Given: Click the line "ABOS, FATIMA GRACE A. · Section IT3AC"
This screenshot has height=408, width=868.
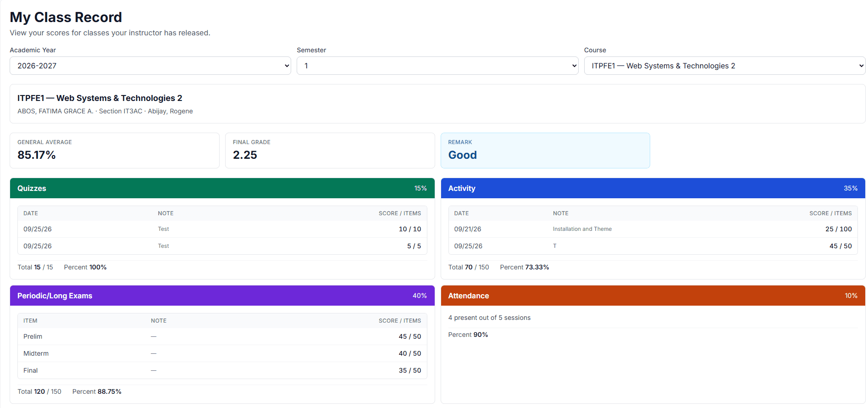Looking at the screenshot, I should pyautogui.click(x=80, y=111).
